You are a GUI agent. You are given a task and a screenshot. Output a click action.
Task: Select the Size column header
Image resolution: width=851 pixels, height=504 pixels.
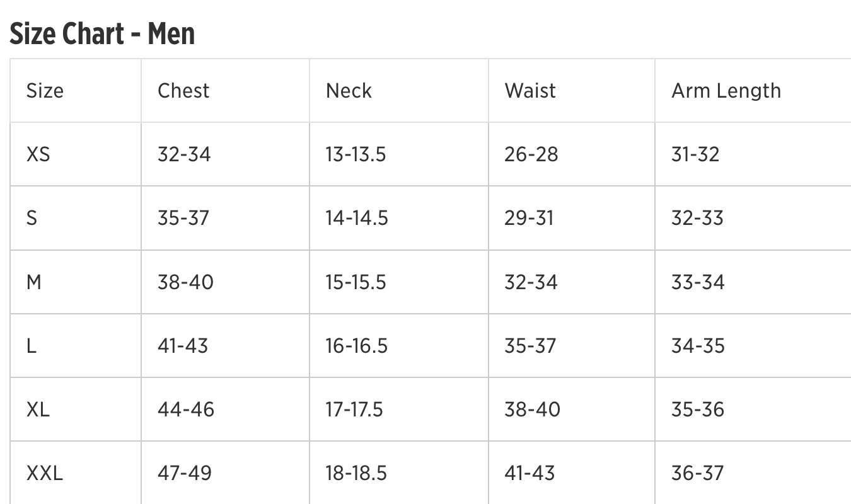pos(45,91)
